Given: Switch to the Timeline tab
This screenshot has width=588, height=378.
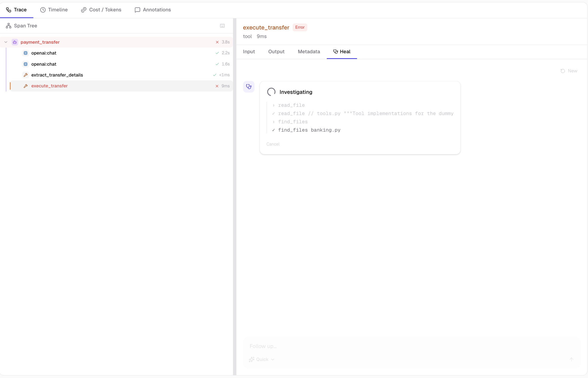Looking at the screenshot, I should click(x=54, y=10).
